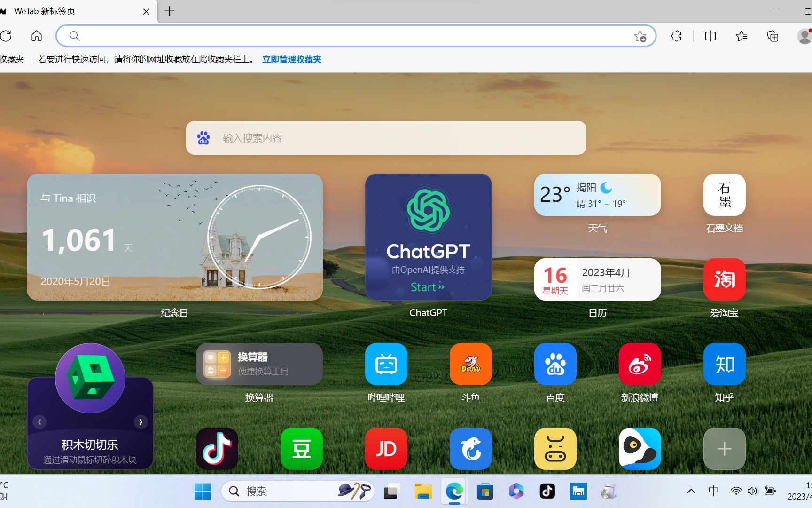Open the 斗鱼 live streaming shortcut
The height and width of the screenshot is (508, 812).
[470, 364]
